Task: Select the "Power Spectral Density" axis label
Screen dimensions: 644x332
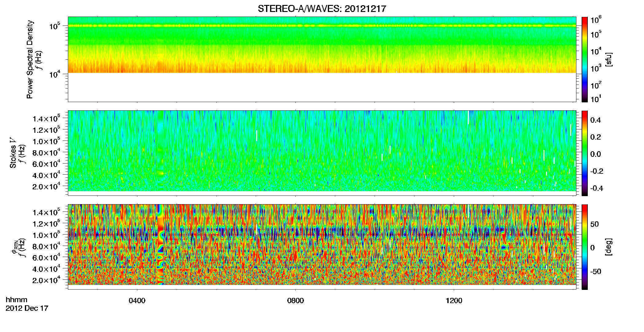Action: pos(30,59)
